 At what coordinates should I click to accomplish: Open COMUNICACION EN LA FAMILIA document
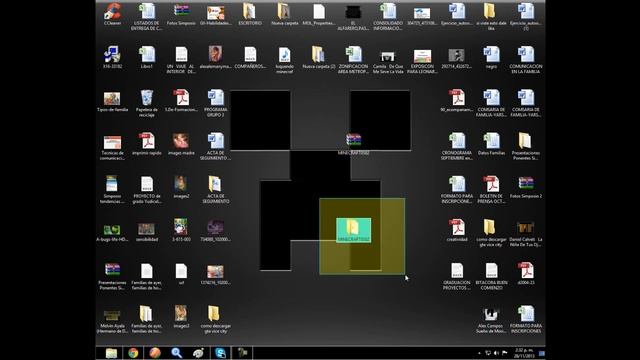pyautogui.click(x=526, y=60)
